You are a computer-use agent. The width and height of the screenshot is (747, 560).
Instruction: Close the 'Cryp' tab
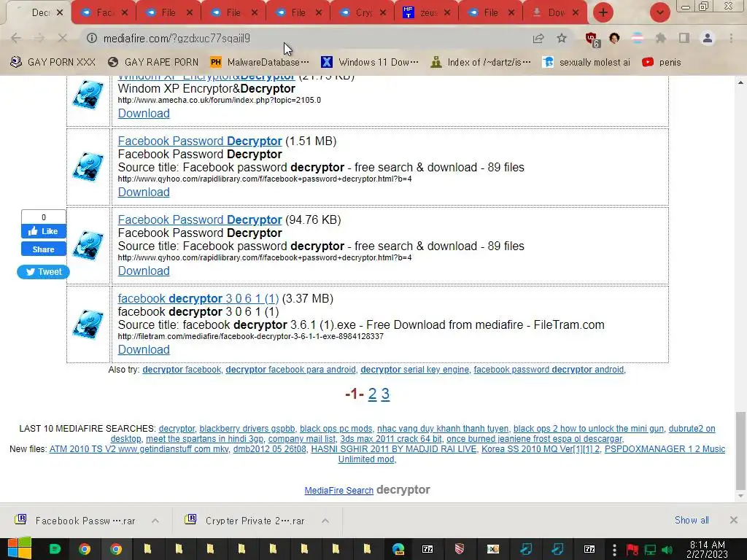[x=383, y=13]
